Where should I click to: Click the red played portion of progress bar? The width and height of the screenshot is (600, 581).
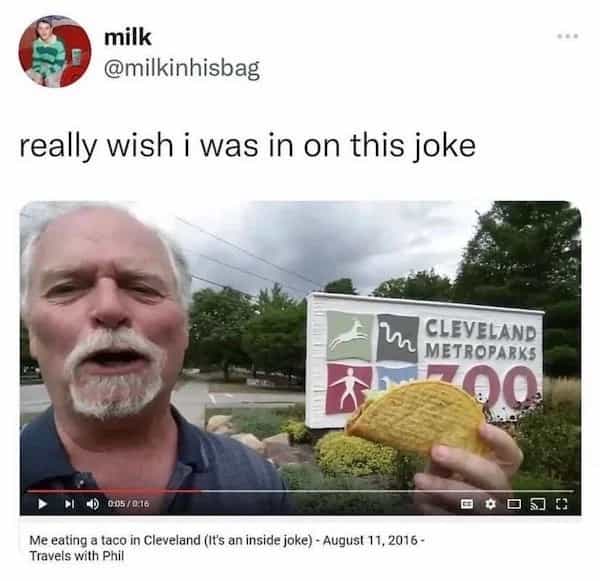click(x=113, y=490)
